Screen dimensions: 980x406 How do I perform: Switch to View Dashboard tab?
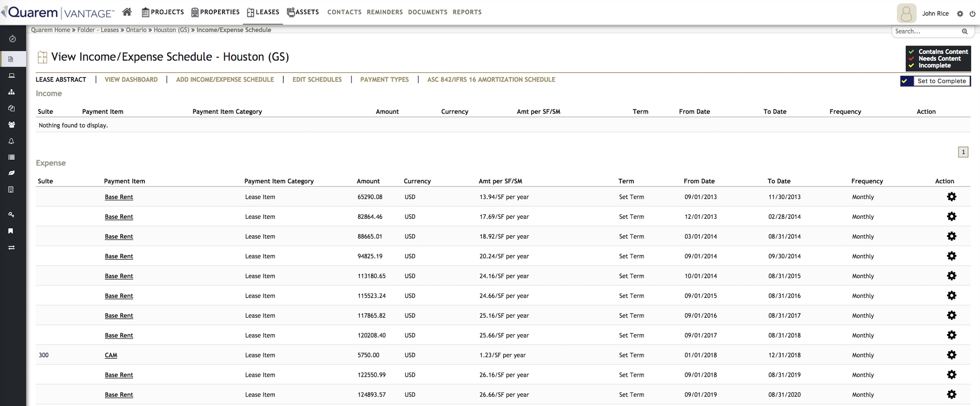(x=131, y=79)
